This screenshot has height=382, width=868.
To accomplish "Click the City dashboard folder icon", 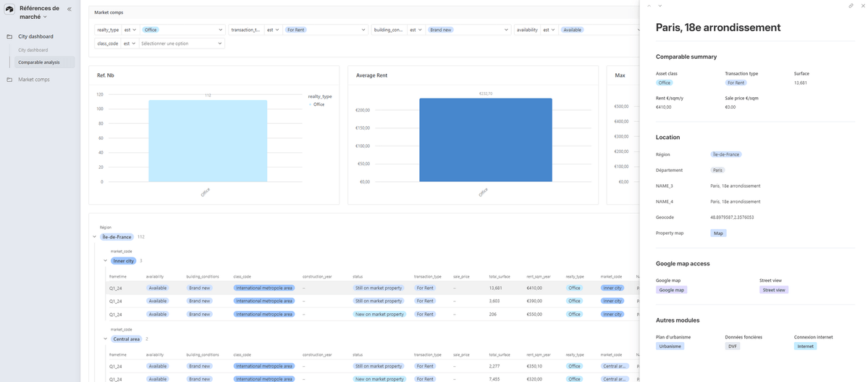I will (x=9, y=36).
